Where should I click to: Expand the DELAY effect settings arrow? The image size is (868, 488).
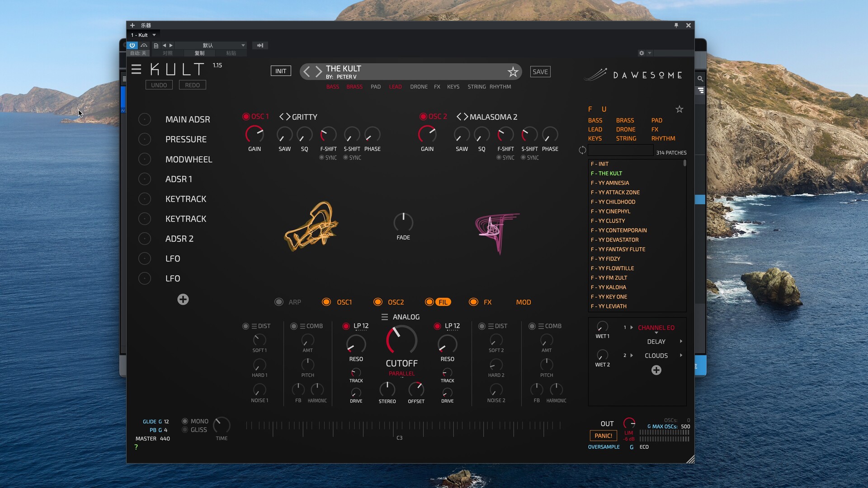[681, 342]
